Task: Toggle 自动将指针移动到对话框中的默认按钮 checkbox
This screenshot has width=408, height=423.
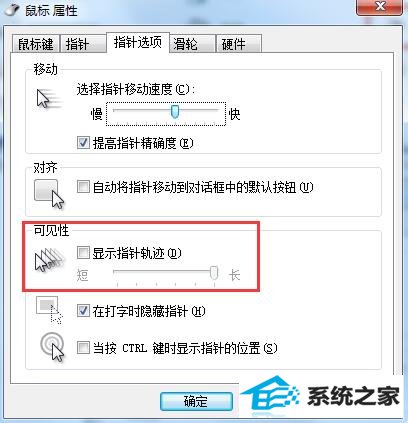Action: (83, 187)
